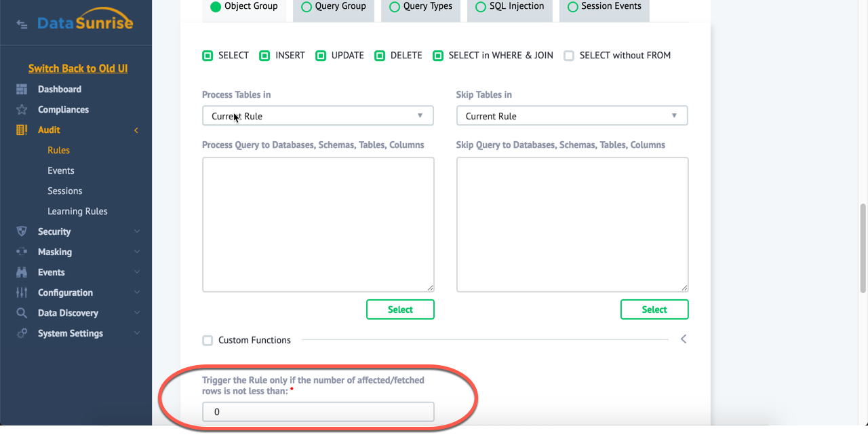Open the Skip Tables in dropdown

572,116
